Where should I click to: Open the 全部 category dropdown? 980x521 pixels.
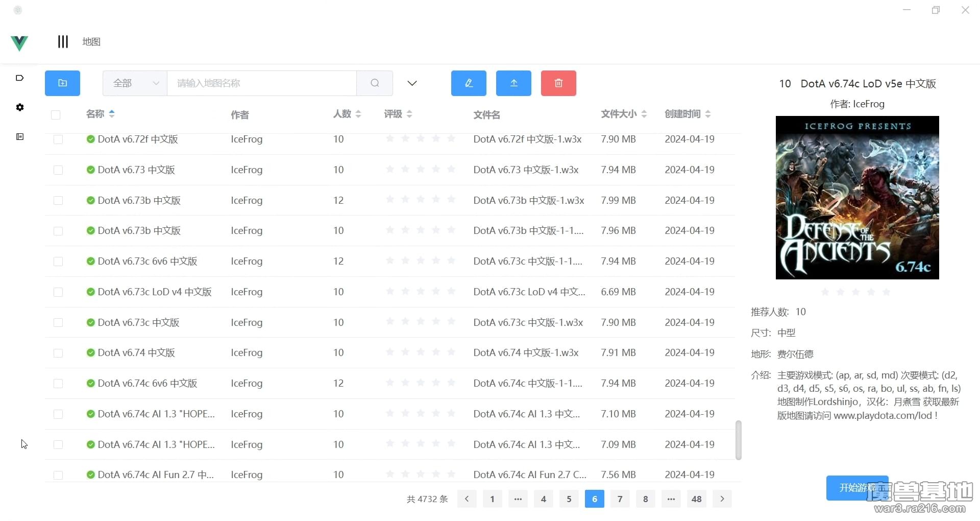point(135,83)
